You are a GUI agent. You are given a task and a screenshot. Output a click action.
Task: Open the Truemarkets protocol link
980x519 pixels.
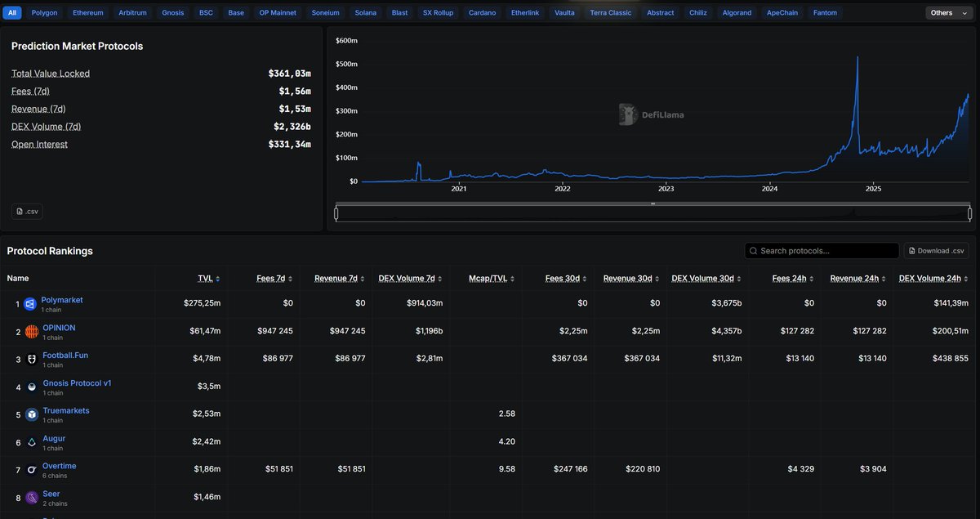[x=66, y=411]
